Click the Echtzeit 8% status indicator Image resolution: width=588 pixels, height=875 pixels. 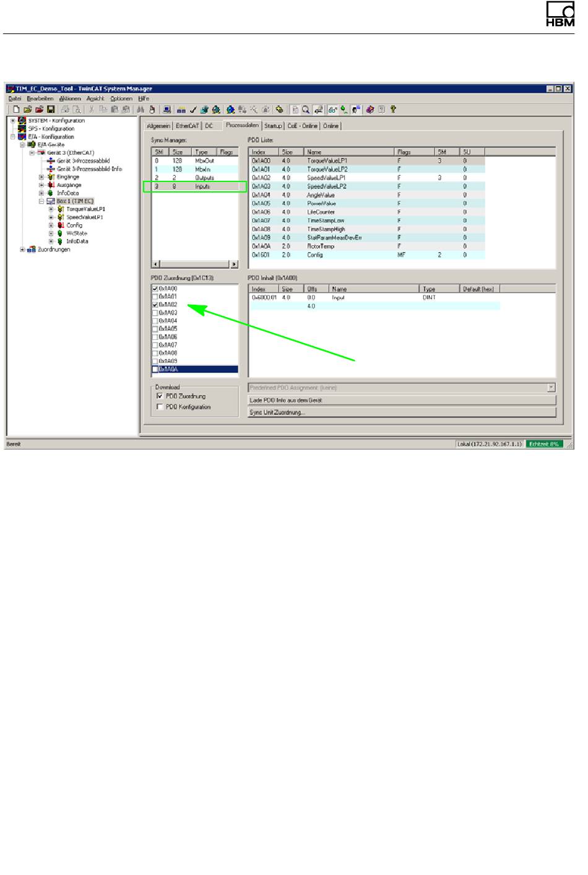[545, 444]
